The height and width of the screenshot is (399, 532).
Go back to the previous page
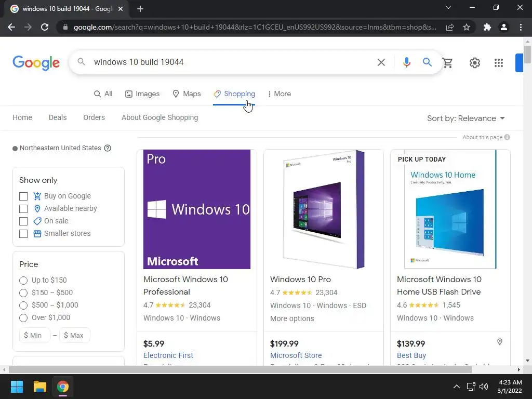coord(11,27)
